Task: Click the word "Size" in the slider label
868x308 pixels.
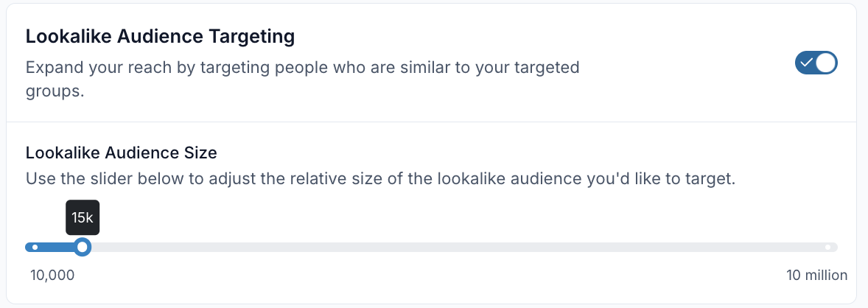Action: pos(202,153)
